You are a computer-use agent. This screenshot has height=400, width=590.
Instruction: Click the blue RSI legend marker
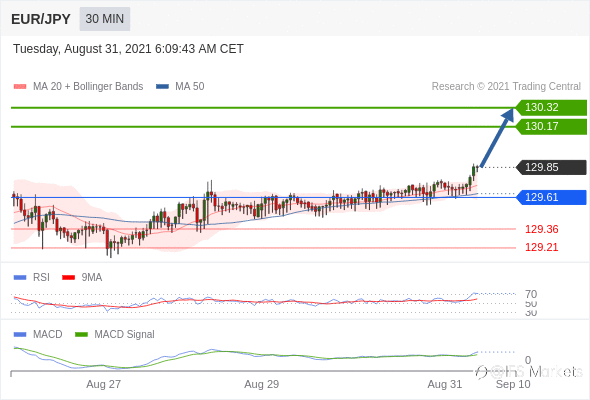(20, 278)
